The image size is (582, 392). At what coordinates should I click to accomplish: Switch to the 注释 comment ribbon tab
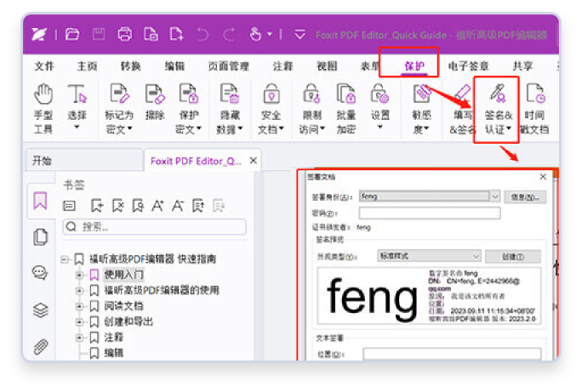(x=282, y=66)
